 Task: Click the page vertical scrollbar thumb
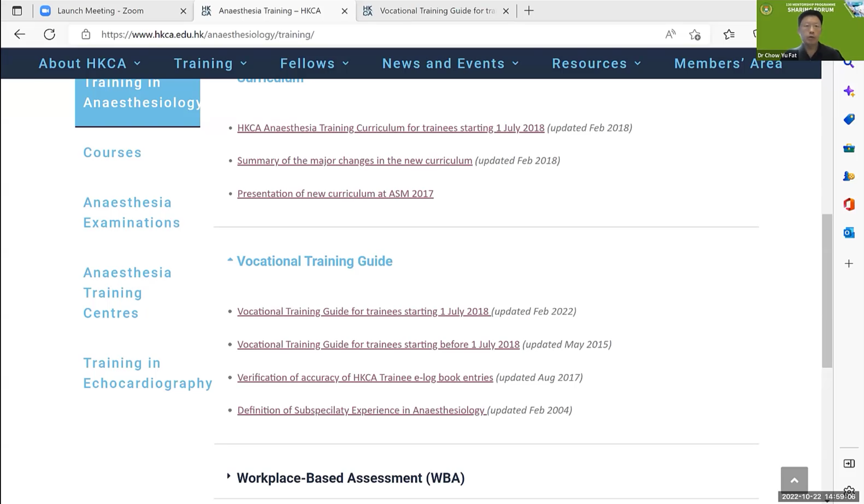827,291
